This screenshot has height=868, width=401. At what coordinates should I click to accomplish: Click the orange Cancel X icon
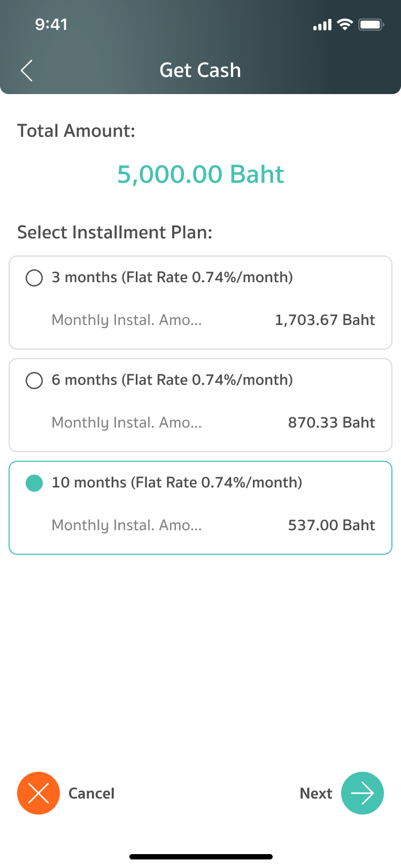38,793
